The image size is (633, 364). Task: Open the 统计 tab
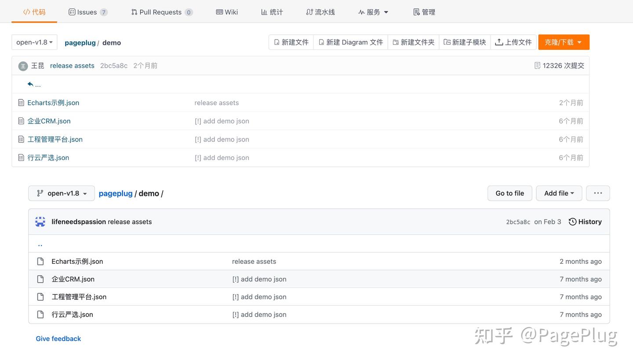coord(272,12)
